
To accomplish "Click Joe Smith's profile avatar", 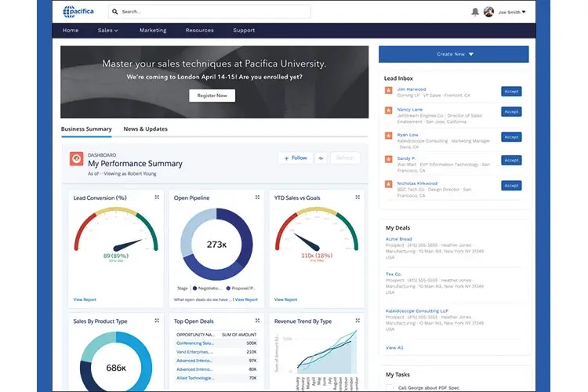I will click(x=488, y=12).
